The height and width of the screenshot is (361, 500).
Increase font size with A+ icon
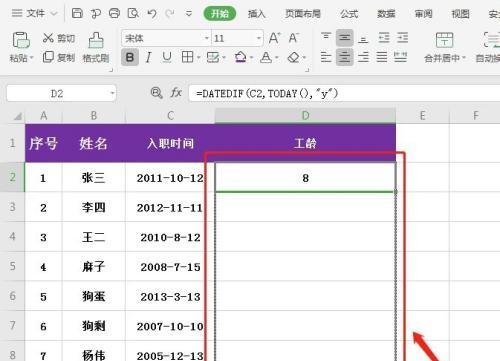[x=274, y=38]
